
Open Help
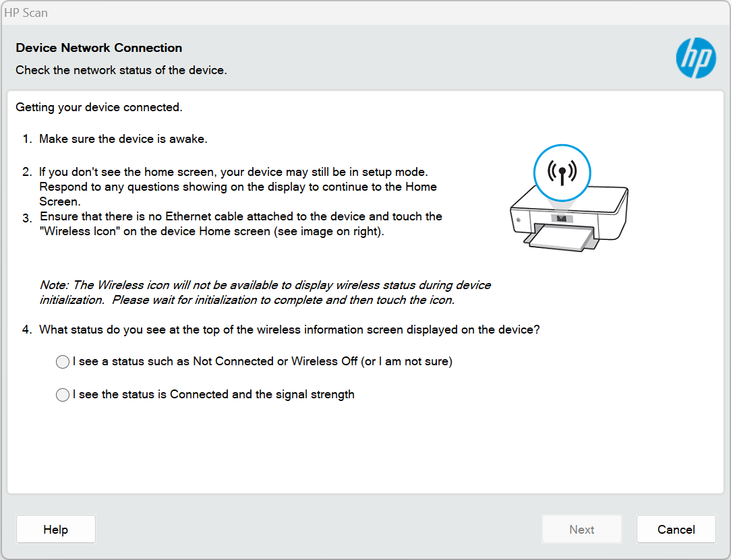[55, 529]
